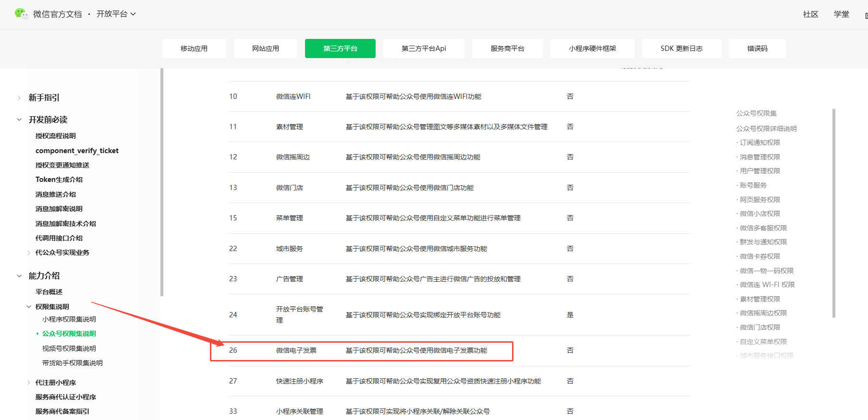Open 消息加解密说明 page

[x=59, y=209]
